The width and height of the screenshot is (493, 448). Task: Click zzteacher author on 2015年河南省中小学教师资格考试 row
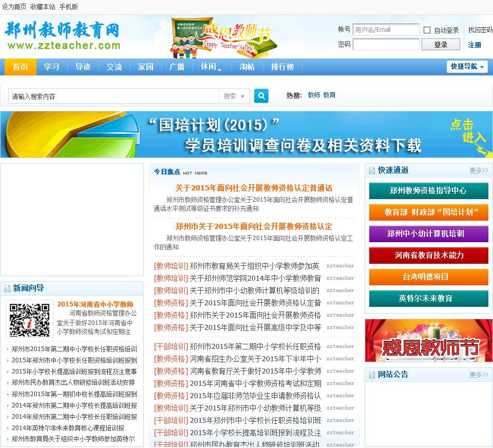[340, 383]
